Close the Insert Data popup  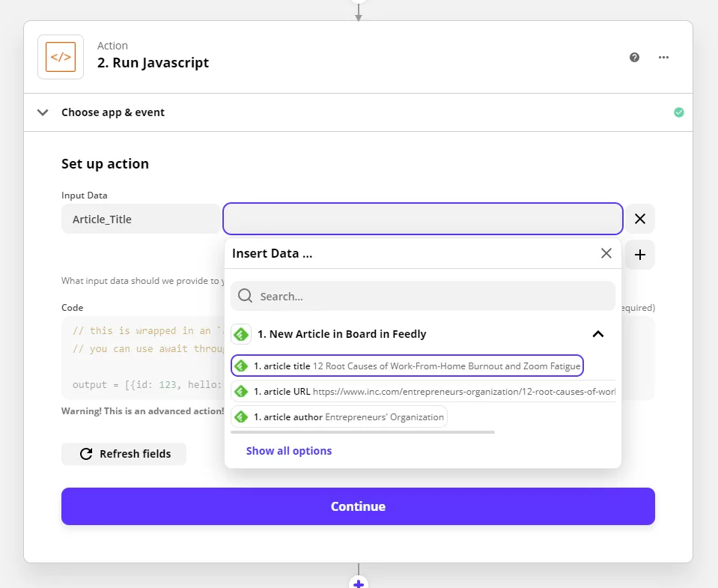click(606, 253)
